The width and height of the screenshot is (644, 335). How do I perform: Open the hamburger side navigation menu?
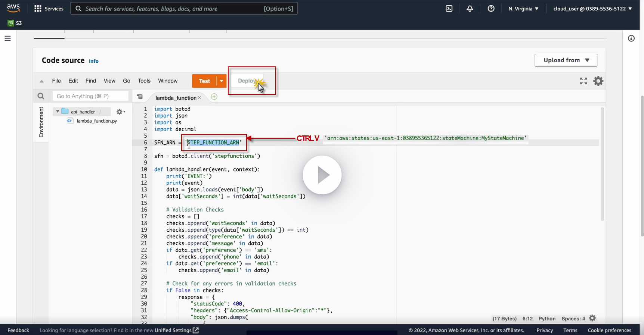coord(7,38)
